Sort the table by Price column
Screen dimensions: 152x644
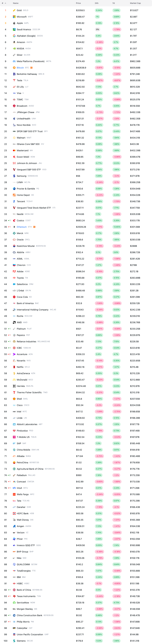tap(78, 3)
